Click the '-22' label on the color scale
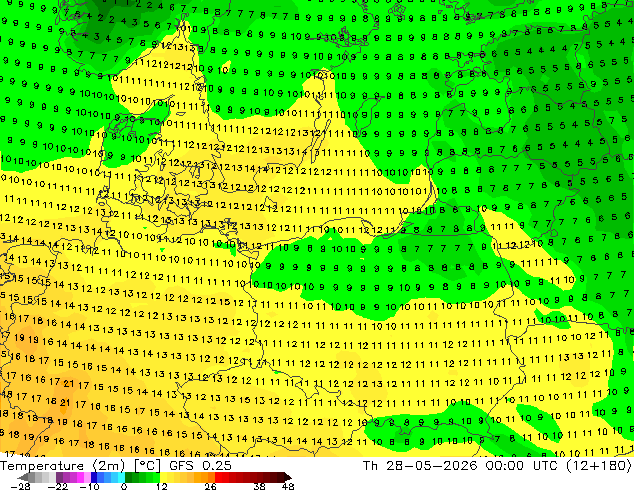The width and height of the screenshot is (634, 490). [x=58, y=486]
